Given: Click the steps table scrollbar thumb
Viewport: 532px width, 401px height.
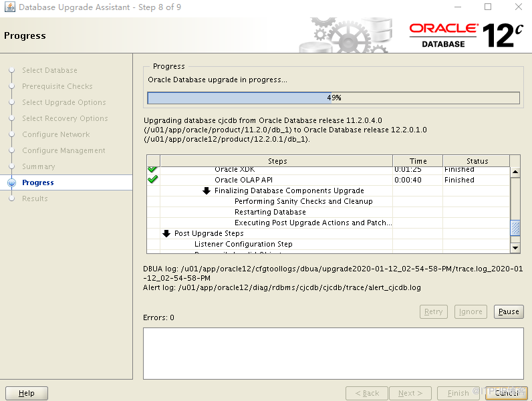Looking at the screenshot, I should (x=515, y=228).
